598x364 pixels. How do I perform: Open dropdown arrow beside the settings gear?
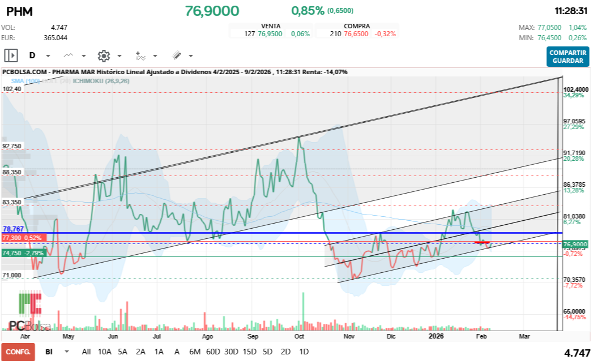click(x=119, y=56)
